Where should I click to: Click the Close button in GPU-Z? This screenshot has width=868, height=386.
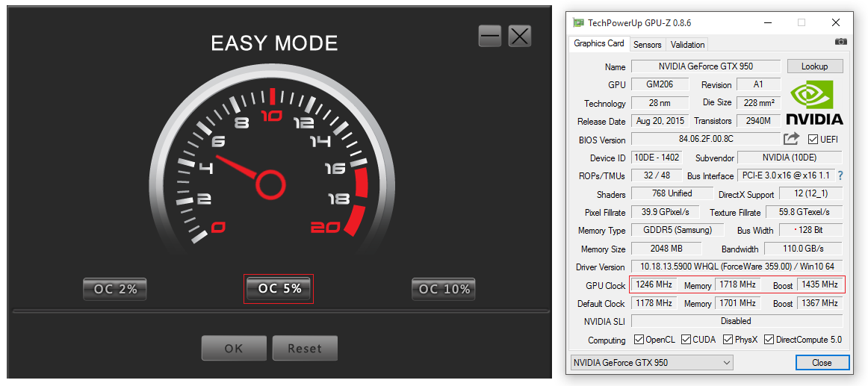tap(822, 363)
